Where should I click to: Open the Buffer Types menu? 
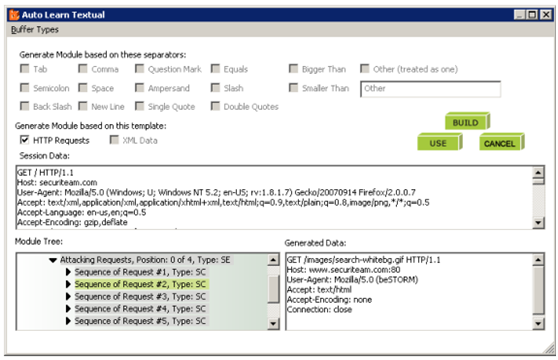35,30
